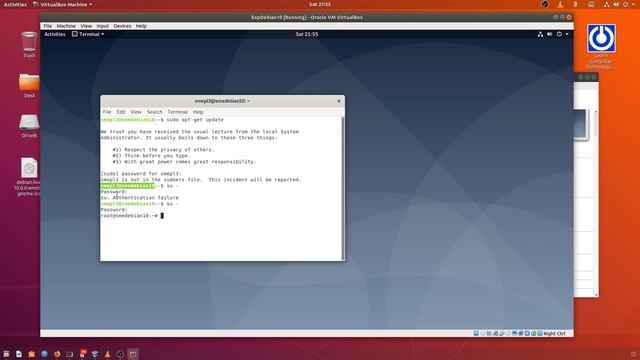Viewport: 640px width, 360px height.
Task: Click the red-badged app icon in the dock
Action: (x=82, y=353)
